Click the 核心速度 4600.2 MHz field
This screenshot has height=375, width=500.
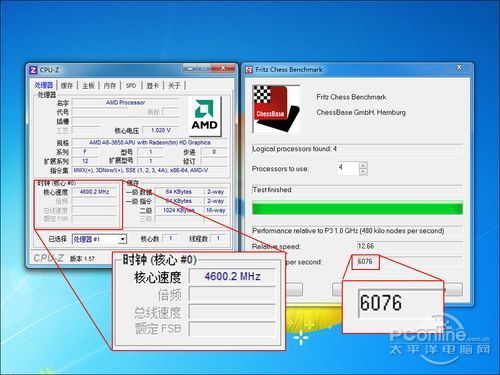click(x=94, y=192)
